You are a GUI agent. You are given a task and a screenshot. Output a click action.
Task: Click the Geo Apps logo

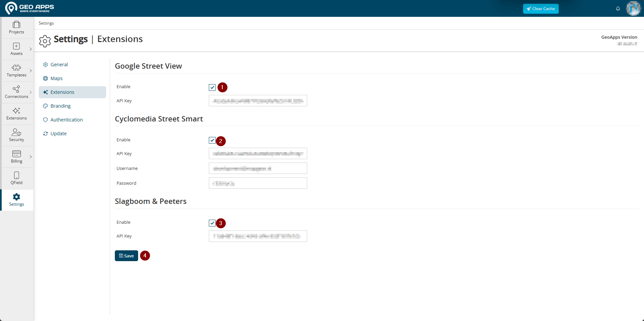click(x=30, y=8)
